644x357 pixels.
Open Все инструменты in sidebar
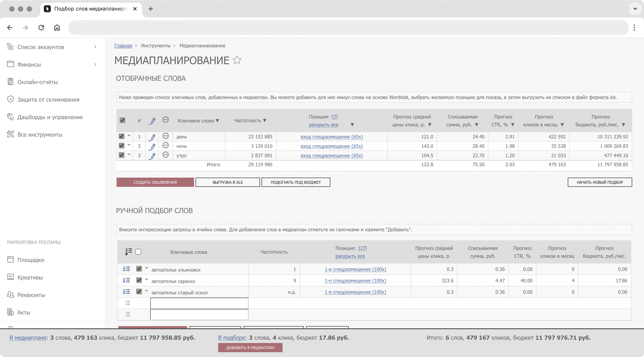tap(40, 134)
